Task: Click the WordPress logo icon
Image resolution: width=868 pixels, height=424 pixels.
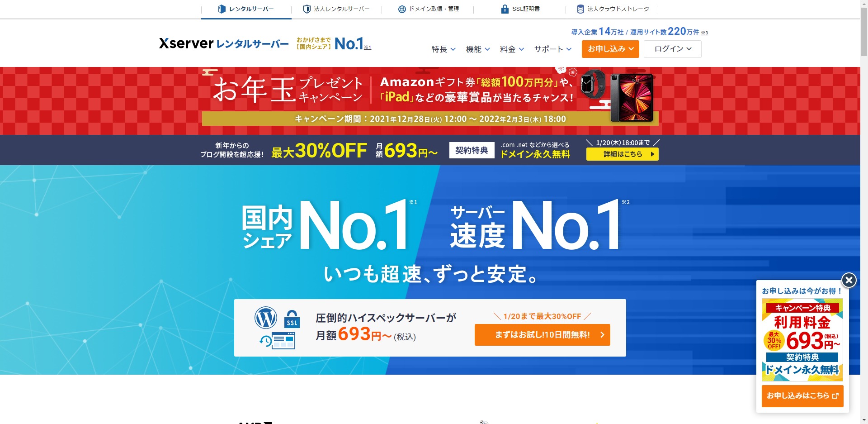Action: [266, 318]
